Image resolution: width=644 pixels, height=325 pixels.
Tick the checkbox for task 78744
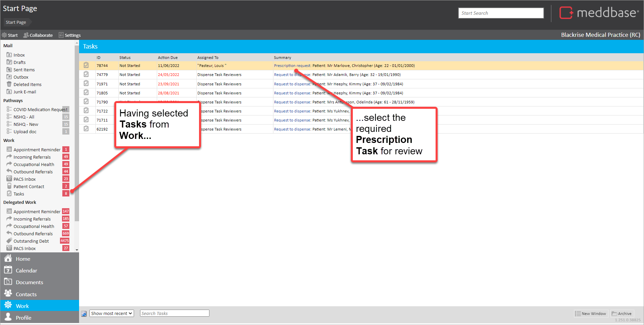pyautogui.click(x=86, y=66)
